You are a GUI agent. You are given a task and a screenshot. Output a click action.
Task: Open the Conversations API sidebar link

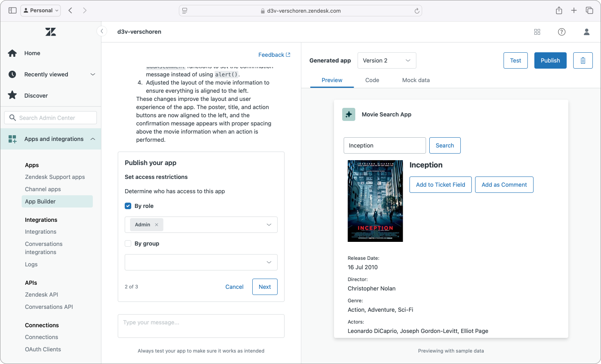[49, 307]
